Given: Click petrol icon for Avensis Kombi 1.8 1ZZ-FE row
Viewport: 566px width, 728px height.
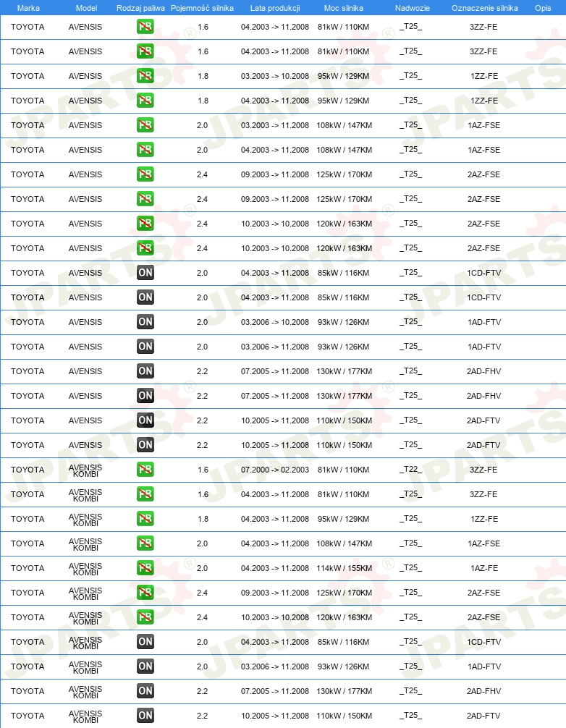Looking at the screenshot, I should [x=145, y=519].
